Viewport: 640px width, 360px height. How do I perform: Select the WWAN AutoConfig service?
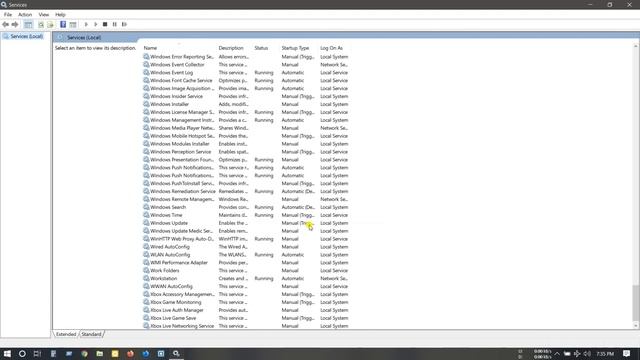[x=246, y=287]
